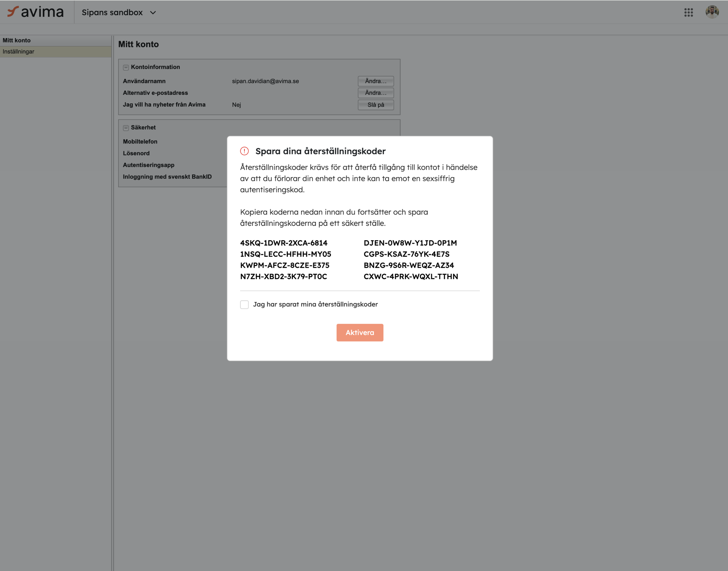Click the Mobiltelefon label
The image size is (728, 571).
click(140, 141)
